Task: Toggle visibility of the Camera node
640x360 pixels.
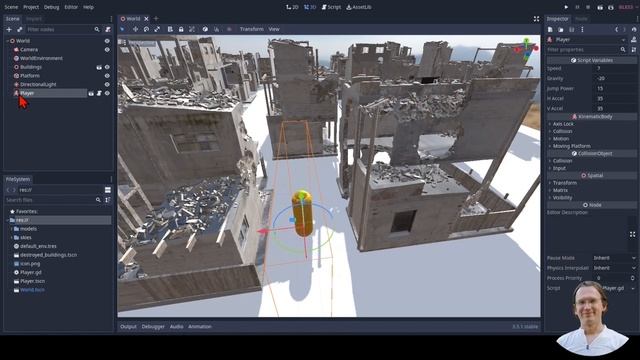Action: [x=107, y=50]
